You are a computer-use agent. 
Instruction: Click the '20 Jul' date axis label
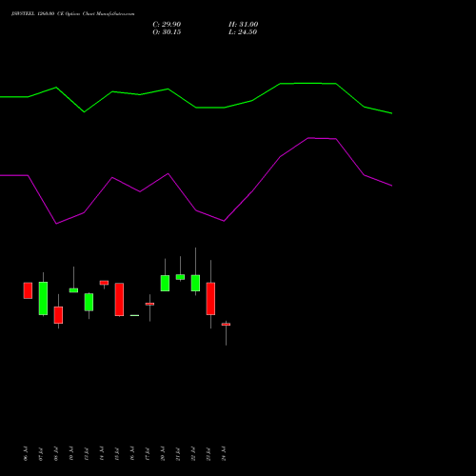tap(163, 453)
